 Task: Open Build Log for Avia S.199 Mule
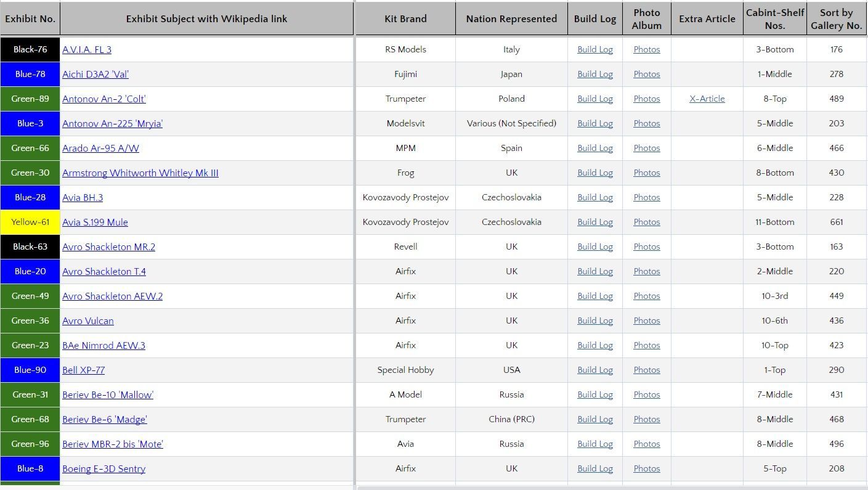(x=594, y=222)
